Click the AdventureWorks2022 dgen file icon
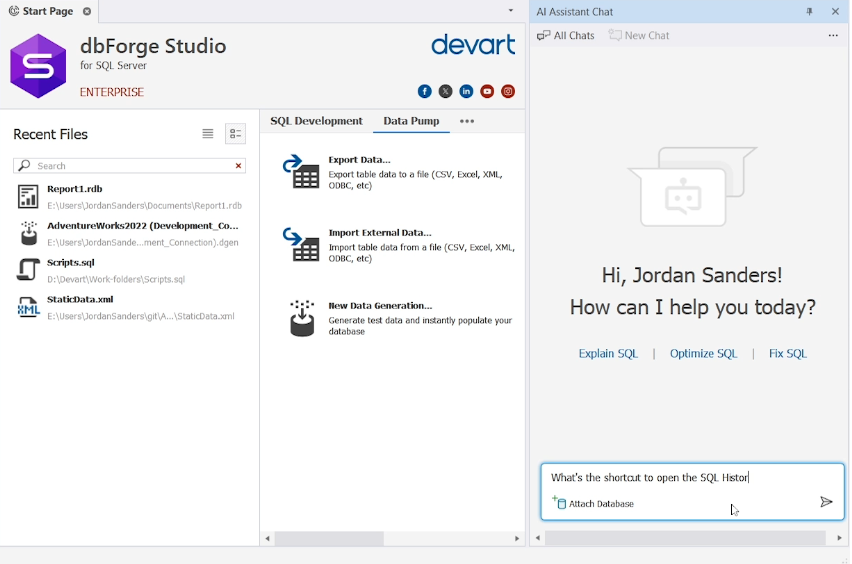This screenshot has width=852, height=564. pyautogui.click(x=29, y=233)
